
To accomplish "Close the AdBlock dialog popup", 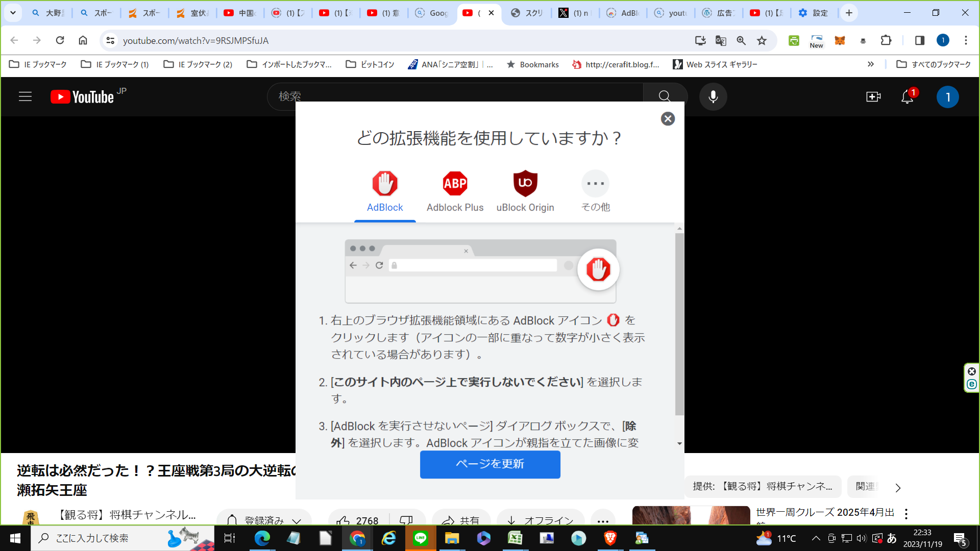I will click(668, 118).
